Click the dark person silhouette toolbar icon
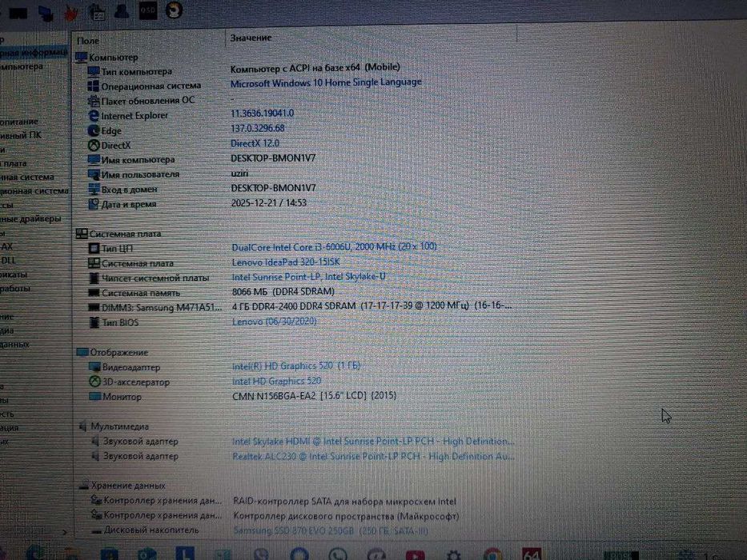The image size is (747, 560). 122,11
